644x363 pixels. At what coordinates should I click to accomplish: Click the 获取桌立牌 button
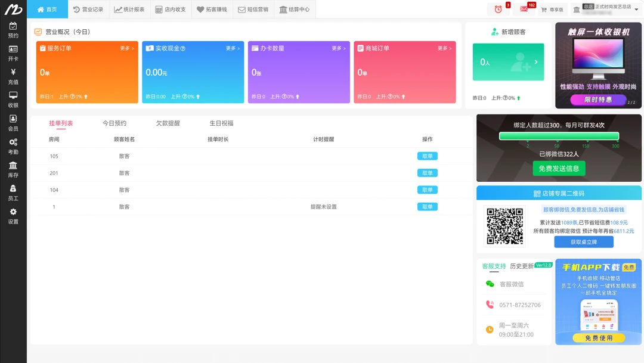[584, 242]
